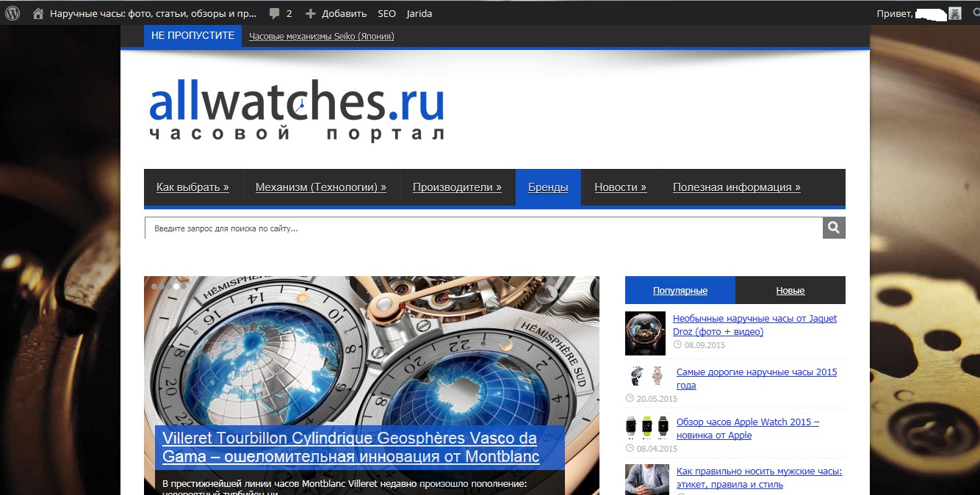Image resolution: width=980 pixels, height=495 pixels.
Task: Expand Новости menu
Action: point(621,187)
